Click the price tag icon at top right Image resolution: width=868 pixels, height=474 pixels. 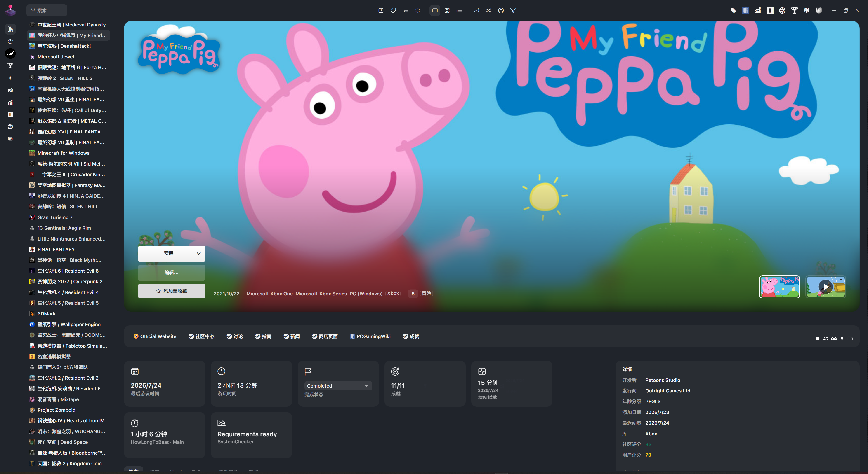coord(733,10)
